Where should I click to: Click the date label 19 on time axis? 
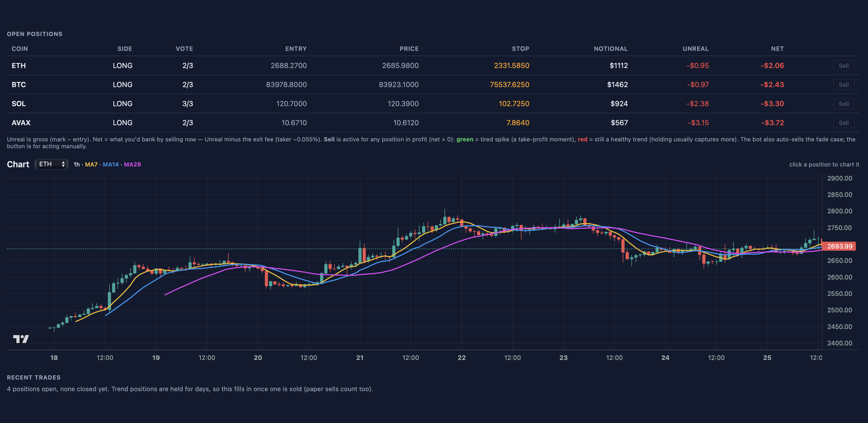click(156, 358)
